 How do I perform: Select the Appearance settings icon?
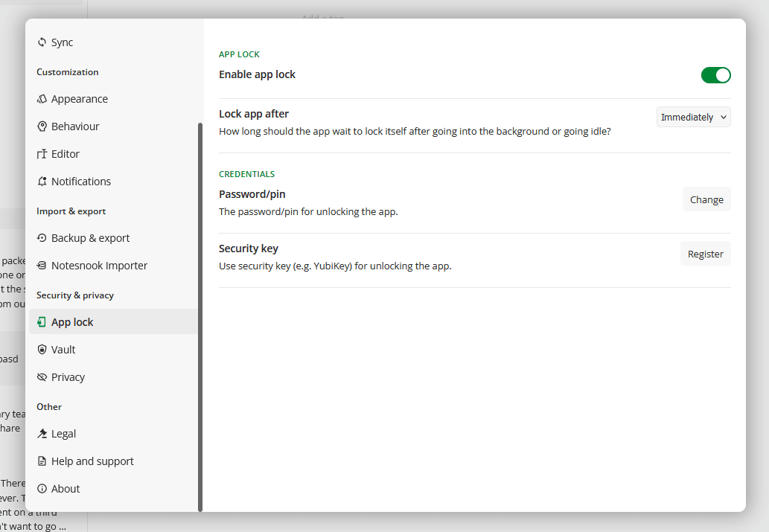pos(42,98)
